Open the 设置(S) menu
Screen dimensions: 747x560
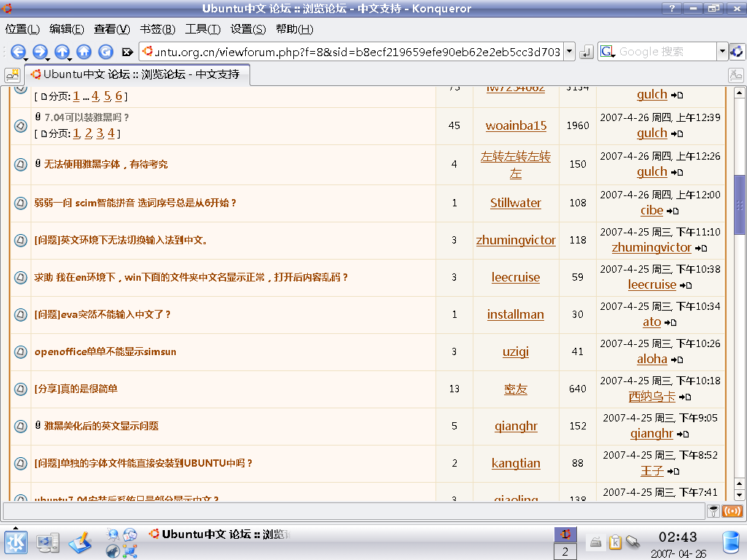(248, 29)
